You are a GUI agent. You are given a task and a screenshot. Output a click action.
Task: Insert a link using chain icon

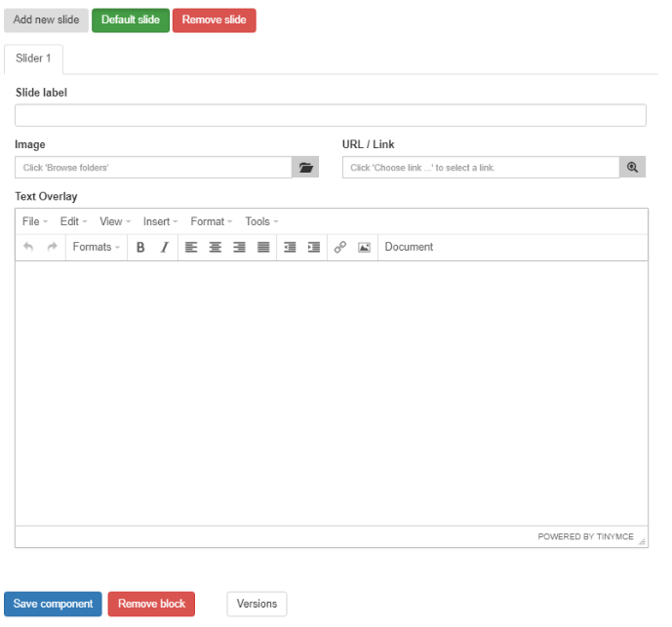coord(340,248)
